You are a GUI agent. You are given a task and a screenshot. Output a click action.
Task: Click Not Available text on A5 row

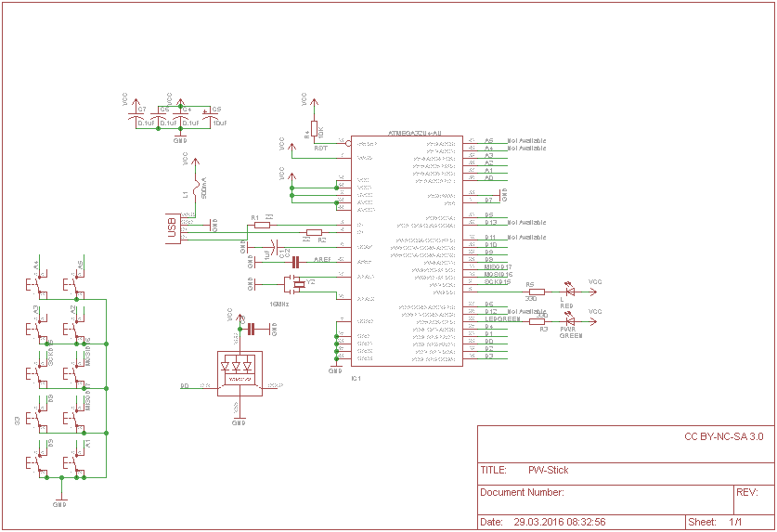pos(526,140)
